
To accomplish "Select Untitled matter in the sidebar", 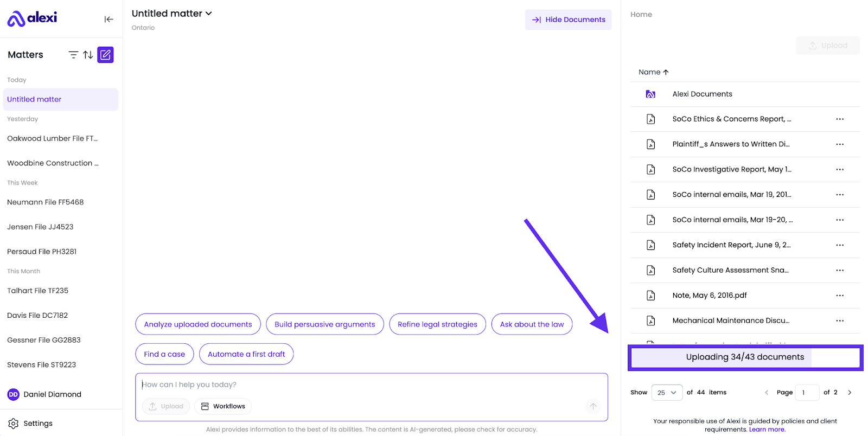I will (x=60, y=99).
